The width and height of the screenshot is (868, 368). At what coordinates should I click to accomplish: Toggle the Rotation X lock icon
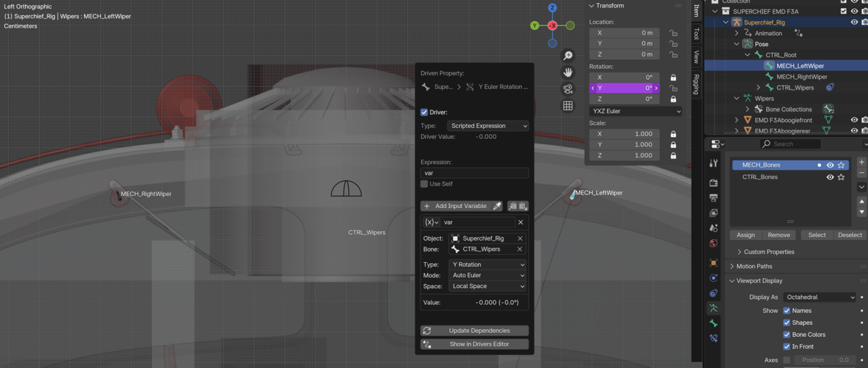click(x=673, y=77)
